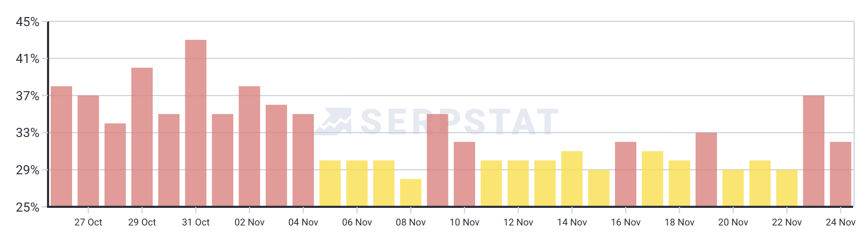Viewport: 868px width, 242px height.
Task: Select the shortest yellow 08 Nov bar
Action: point(411,192)
